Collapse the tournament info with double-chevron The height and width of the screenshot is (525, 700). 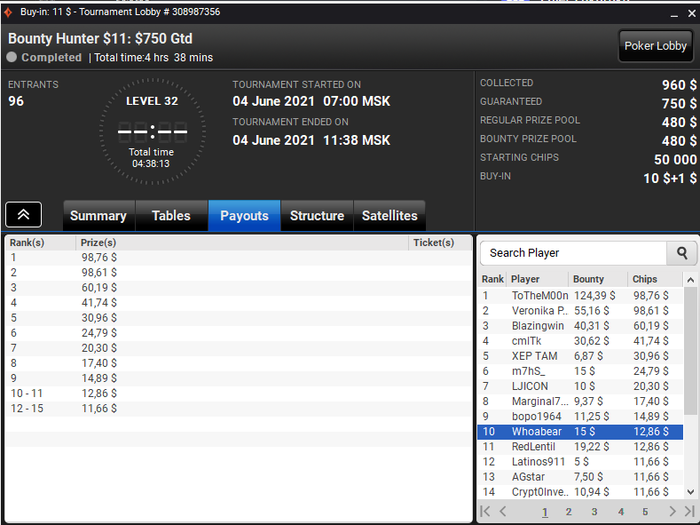click(24, 215)
